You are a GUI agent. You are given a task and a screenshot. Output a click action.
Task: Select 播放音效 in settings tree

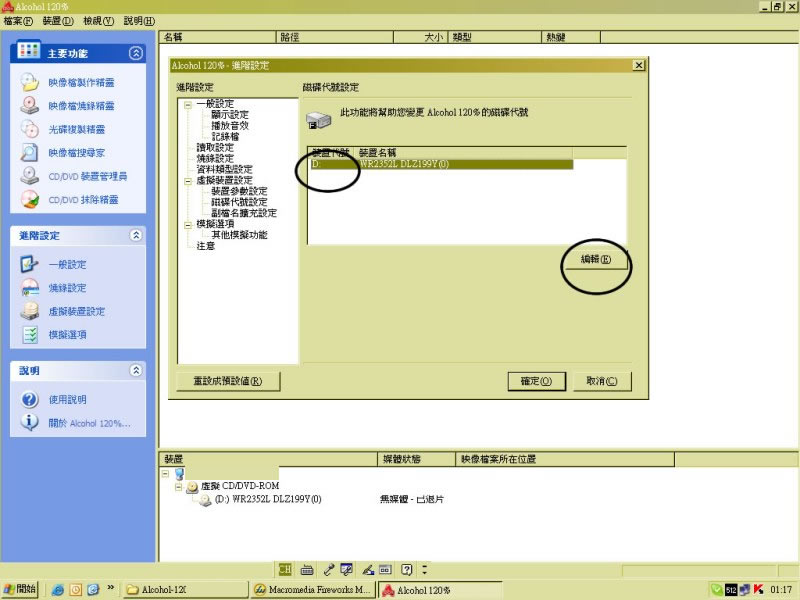tap(230, 126)
